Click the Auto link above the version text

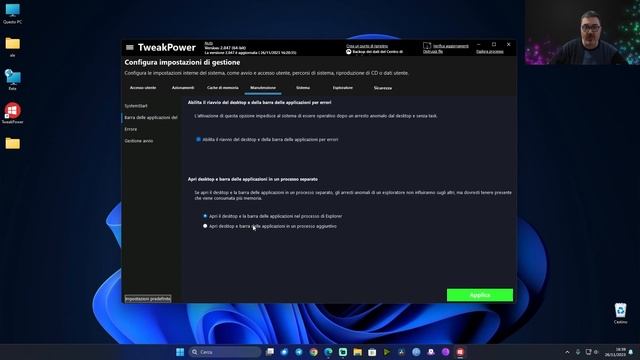209,43
